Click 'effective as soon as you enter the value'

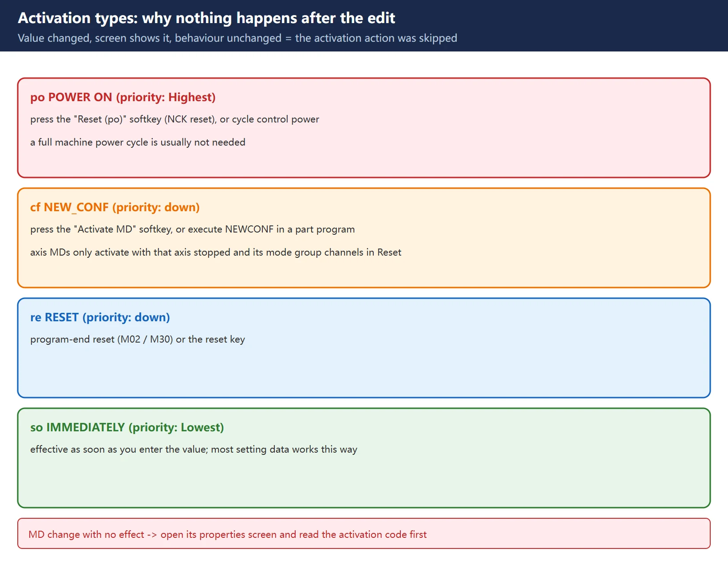[x=194, y=450]
